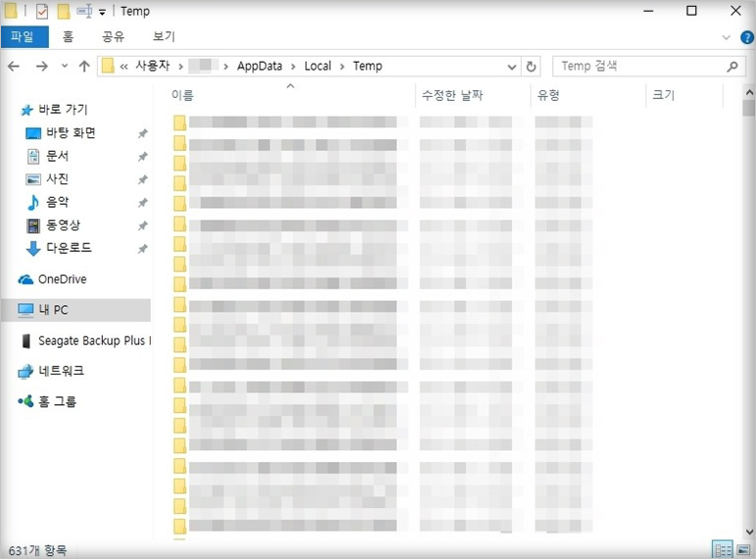Click the vertical scrollbar up arrow

749,91
